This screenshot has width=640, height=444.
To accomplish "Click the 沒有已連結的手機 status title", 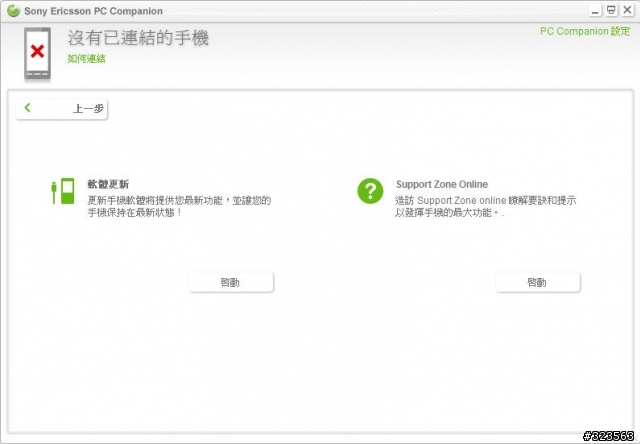I will [138, 38].
